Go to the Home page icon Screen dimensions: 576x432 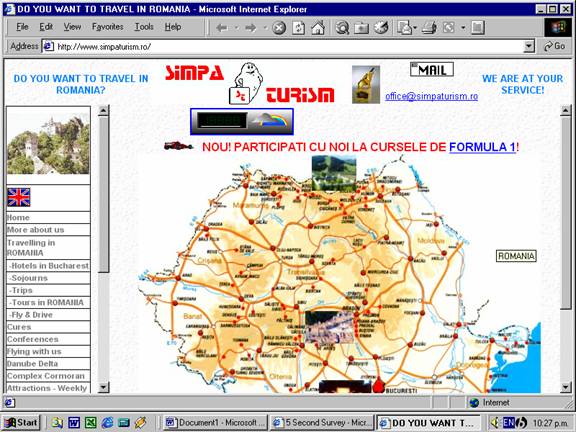(318, 28)
